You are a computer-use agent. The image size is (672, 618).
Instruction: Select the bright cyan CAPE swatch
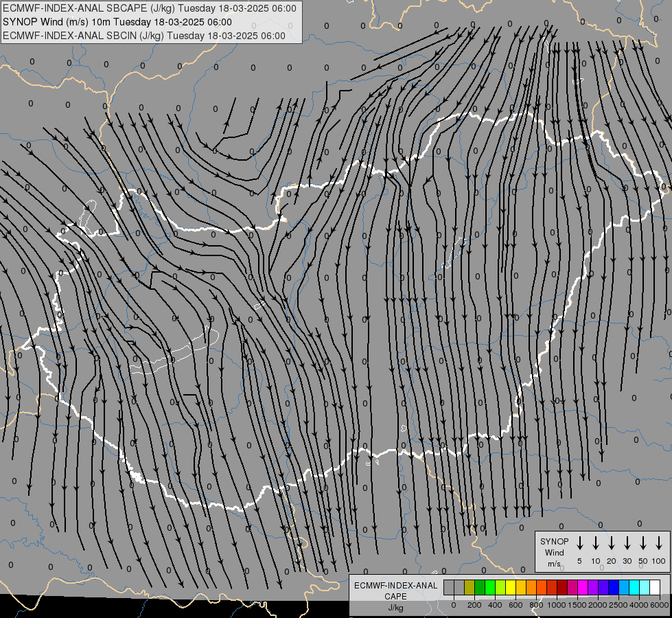tap(634, 587)
